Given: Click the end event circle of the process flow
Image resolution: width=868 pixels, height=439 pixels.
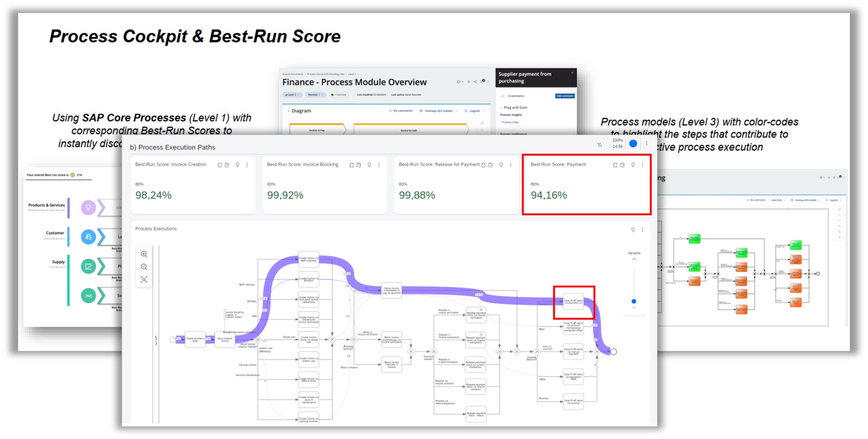Looking at the screenshot, I should 614,352.
